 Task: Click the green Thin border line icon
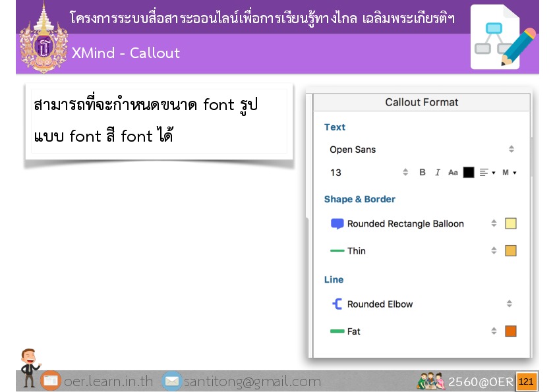pos(337,251)
